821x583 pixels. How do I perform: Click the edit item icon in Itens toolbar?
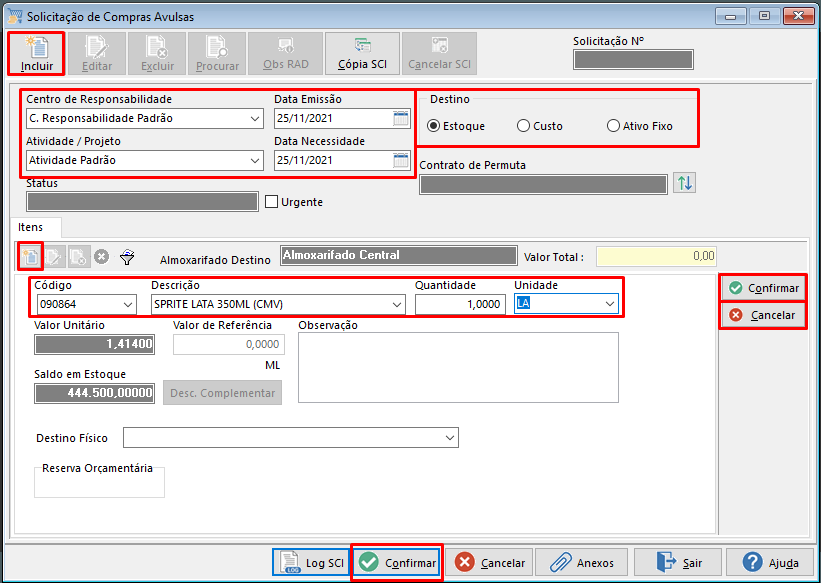coord(54,257)
